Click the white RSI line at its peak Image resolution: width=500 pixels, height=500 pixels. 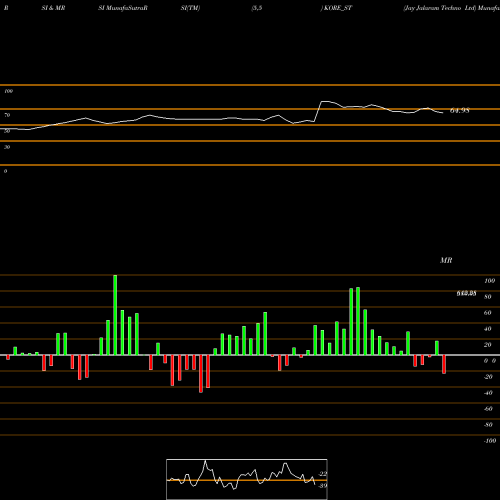(x=324, y=101)
